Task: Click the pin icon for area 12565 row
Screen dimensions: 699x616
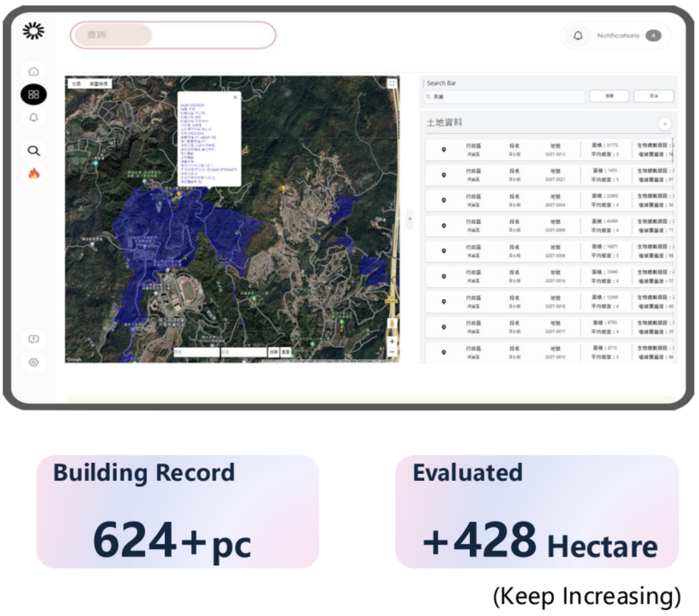Action: click(x=444, y=301)
